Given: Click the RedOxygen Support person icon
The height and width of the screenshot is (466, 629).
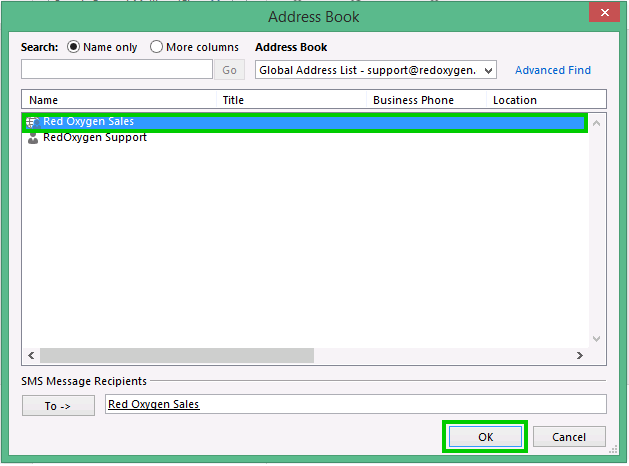Looking at the screenshot, I should pyautogui.click(x=33, y=138).
